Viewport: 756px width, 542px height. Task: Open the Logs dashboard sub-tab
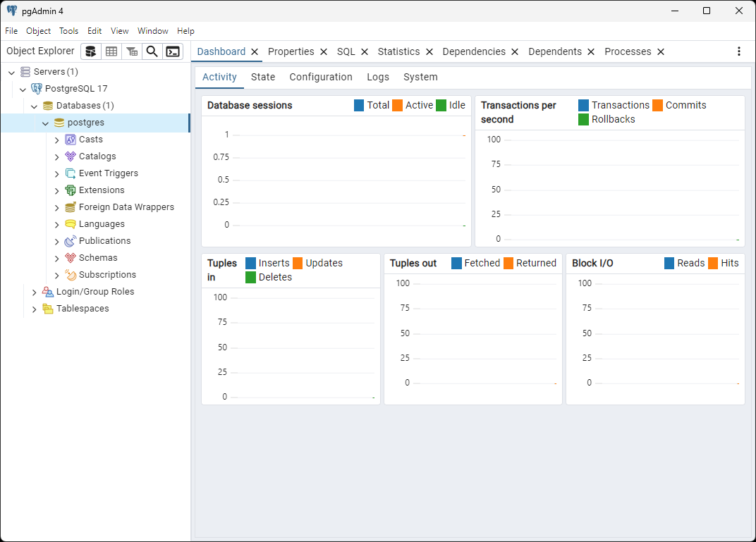[378, 77]
